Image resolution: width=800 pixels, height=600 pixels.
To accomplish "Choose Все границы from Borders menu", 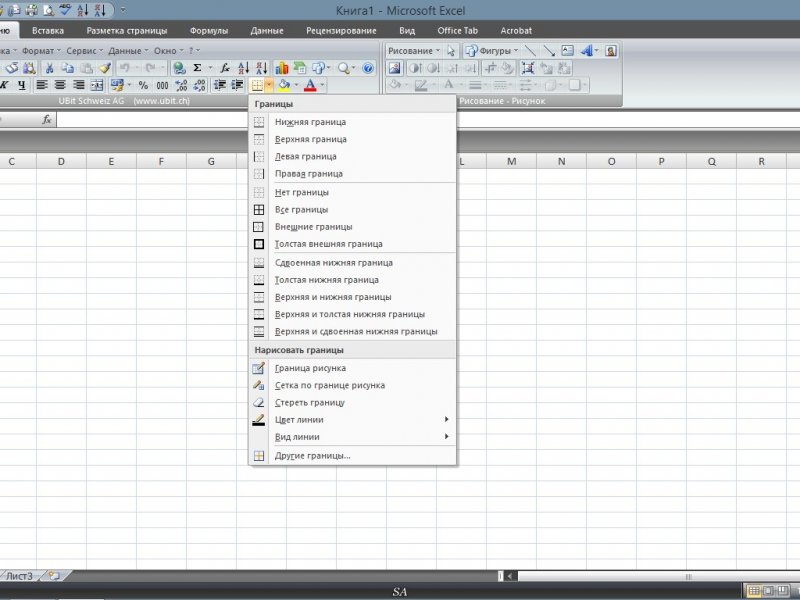I will tap(352, 210).
